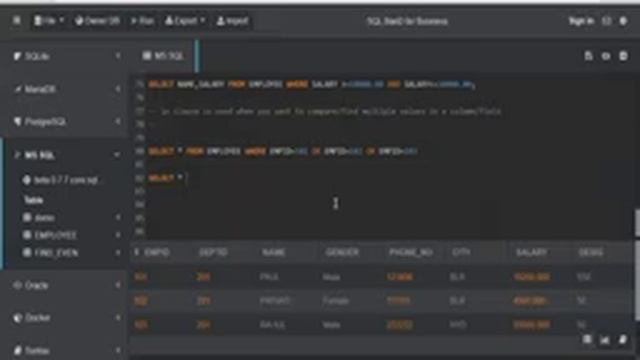640x360 pixels.
Task: Click the demo table grid icon
Action: [x=27, y=218]
